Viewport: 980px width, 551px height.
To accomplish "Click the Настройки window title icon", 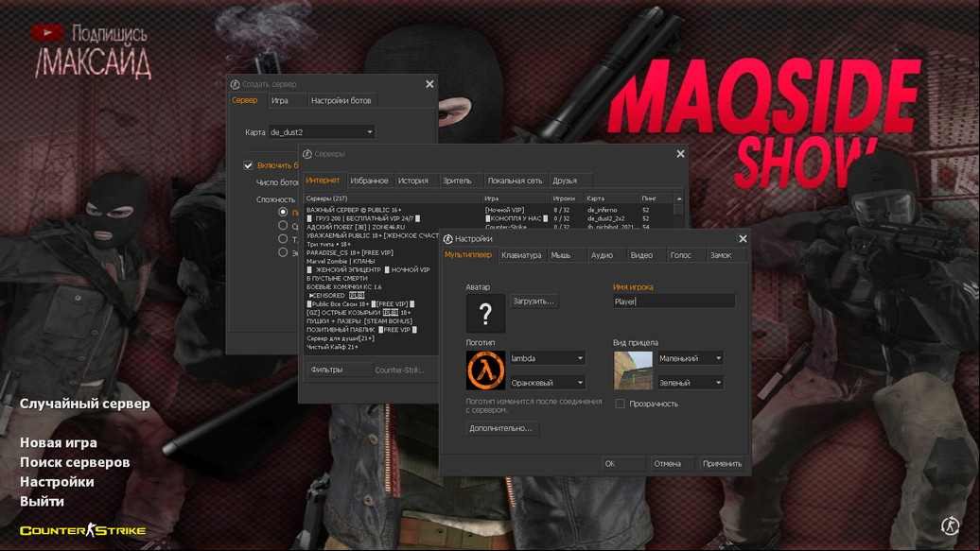I will point(447,239).
